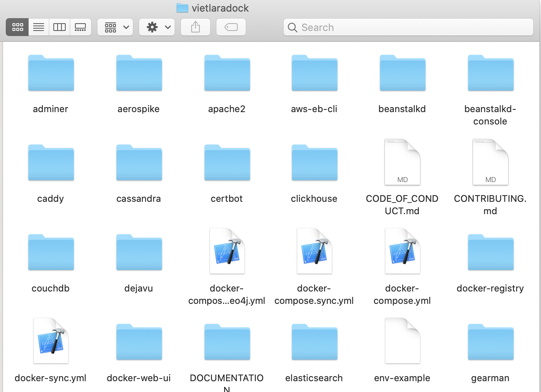Image resolution: width=541 pixels, height=392 pixels.
Task: Click the 'docker-sync.yml' name label
Action: tap(51, 378)
